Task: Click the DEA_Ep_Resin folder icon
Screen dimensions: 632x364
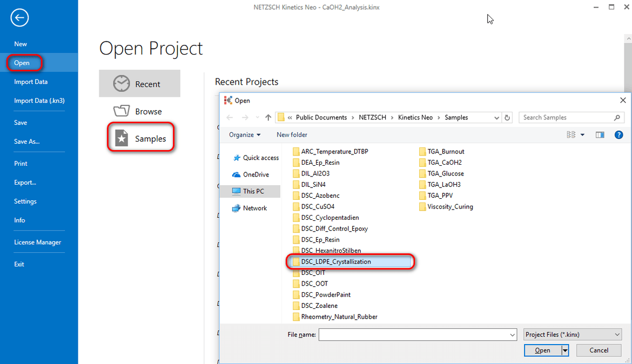Action: (296, 163)
